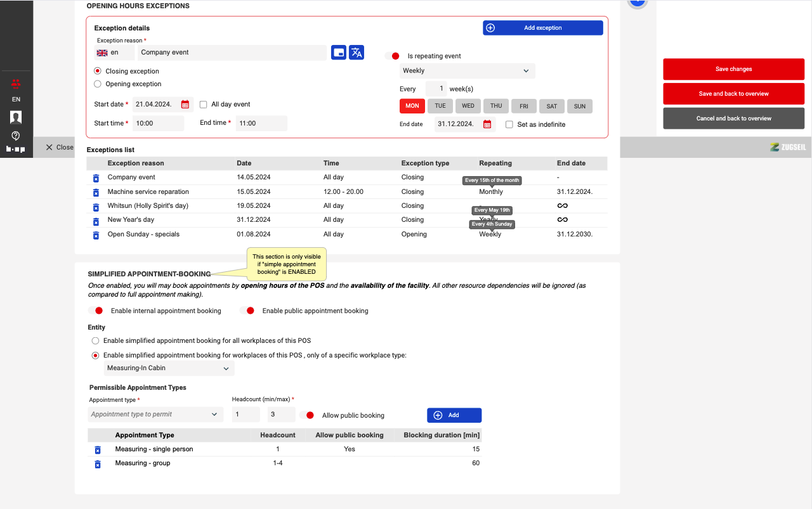The image size is (812, 509).
Task: Click the translate icon beside the exception reason
Action: pos(357,53)
